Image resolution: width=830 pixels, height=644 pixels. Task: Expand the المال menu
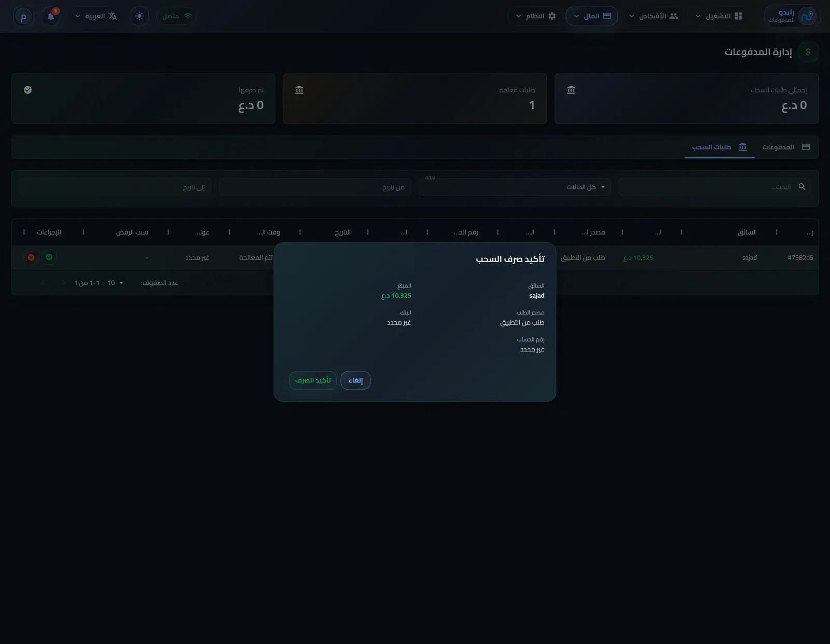(x=592, y=16)
